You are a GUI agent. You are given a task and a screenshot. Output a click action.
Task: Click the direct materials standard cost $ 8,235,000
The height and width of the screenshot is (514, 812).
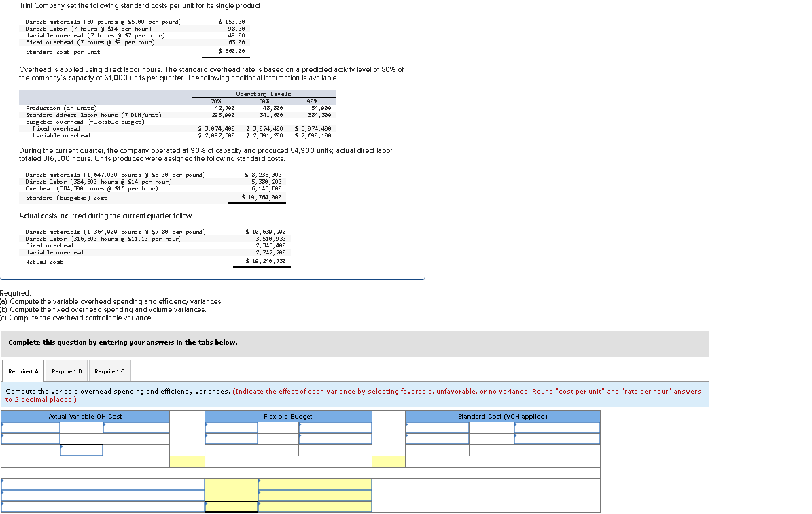(x=263, y=175)
